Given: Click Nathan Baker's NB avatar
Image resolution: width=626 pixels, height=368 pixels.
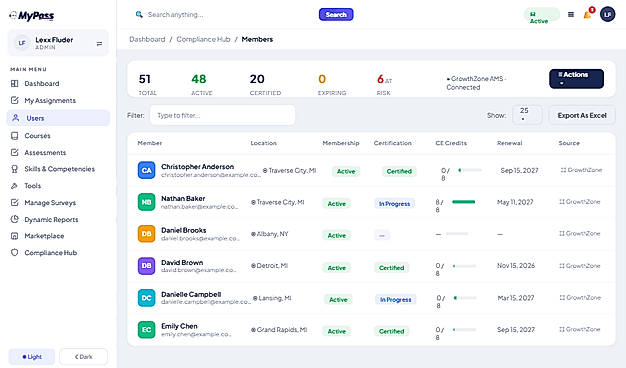Looking at the screenshot, I should [x=147, y=202].
